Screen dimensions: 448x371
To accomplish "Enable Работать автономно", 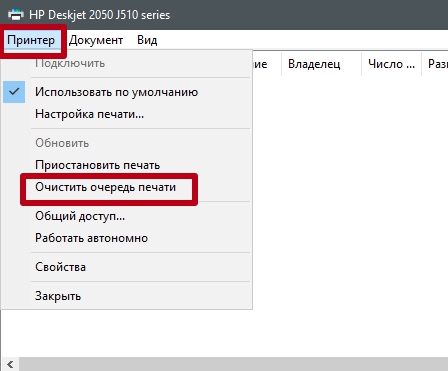I will (x=127, y=238).
